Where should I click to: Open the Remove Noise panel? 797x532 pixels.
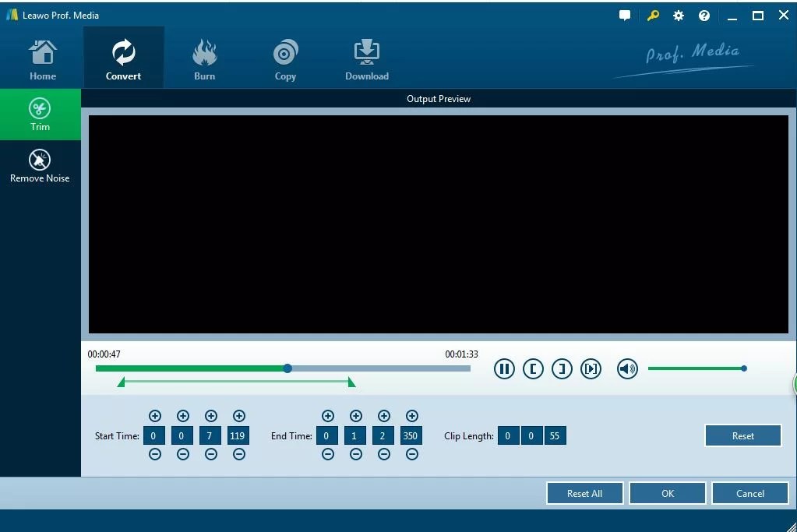coord(40,165)
